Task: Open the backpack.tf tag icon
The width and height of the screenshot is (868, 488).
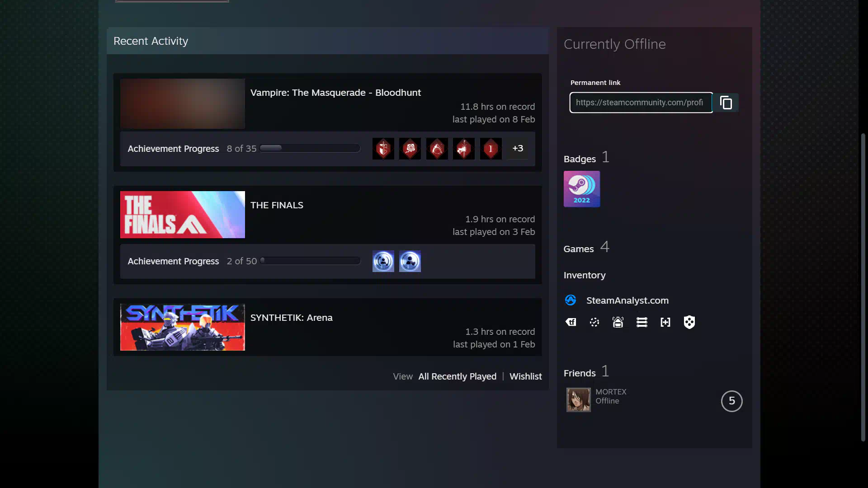Action: point(571,322)
